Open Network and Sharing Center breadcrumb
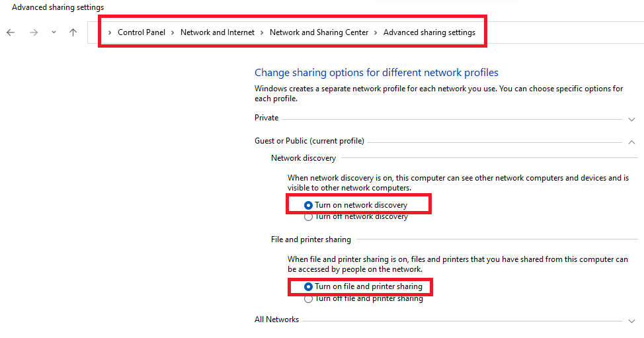This screenshot has width=644, height=338. 319,32
